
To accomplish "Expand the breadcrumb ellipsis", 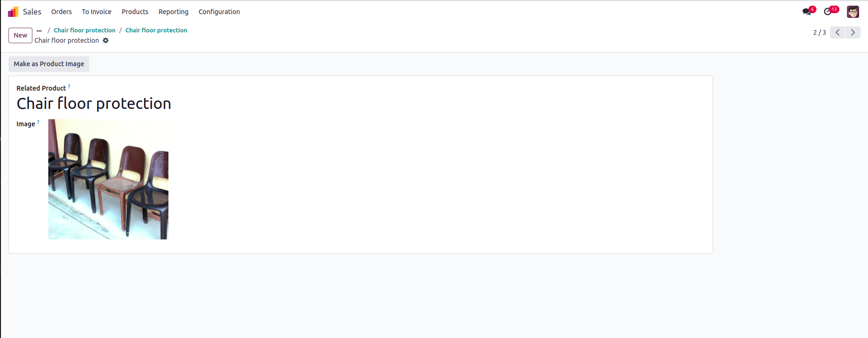I will coord(39,31).
